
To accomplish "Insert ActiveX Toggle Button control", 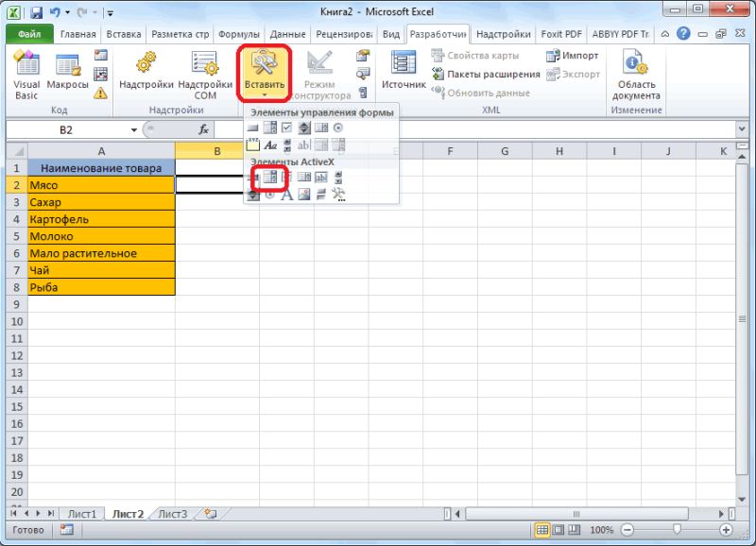I will (x=321, y=195).
